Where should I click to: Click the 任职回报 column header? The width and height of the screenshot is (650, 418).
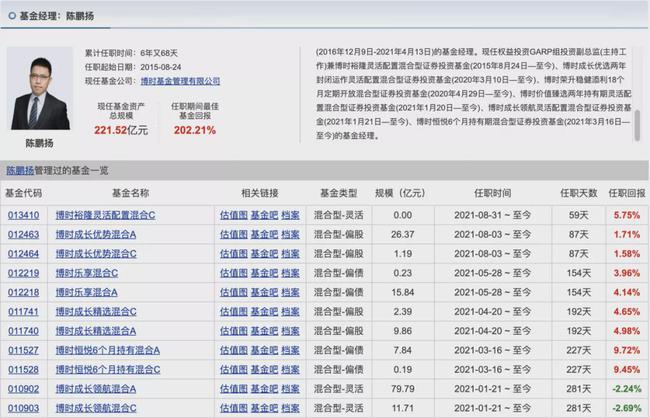(627, 193)
